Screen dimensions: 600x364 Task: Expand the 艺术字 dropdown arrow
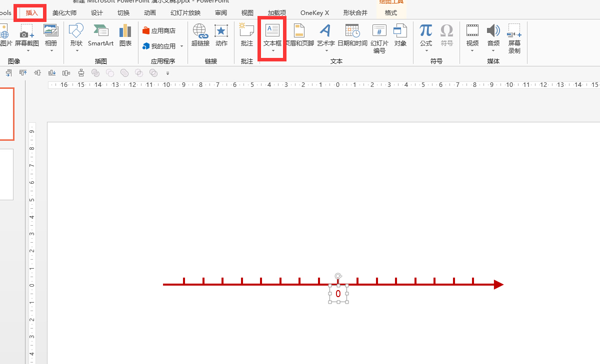coord(326,50)
